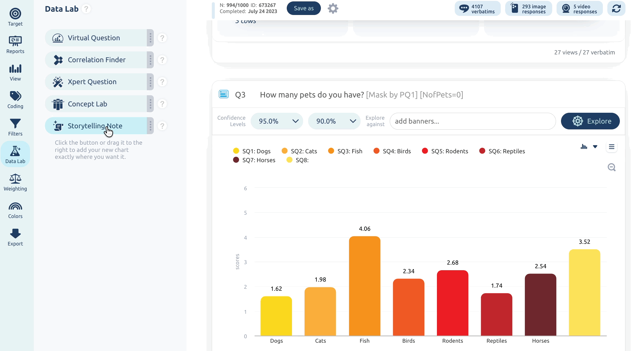This screenshot has width=644, height=351.
Task: Open Concept Lab tool
Action: coord(96,104)
